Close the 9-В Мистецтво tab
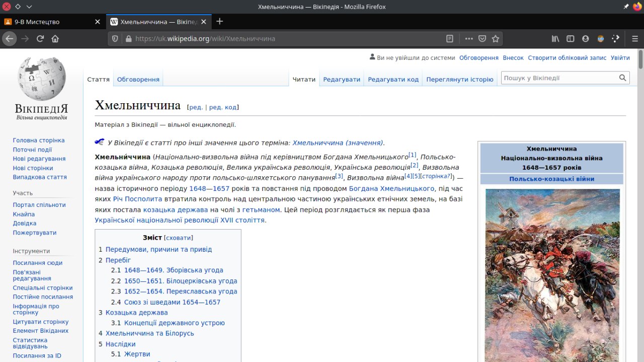This screenshot has height=362, width=644. pos(98,22)
